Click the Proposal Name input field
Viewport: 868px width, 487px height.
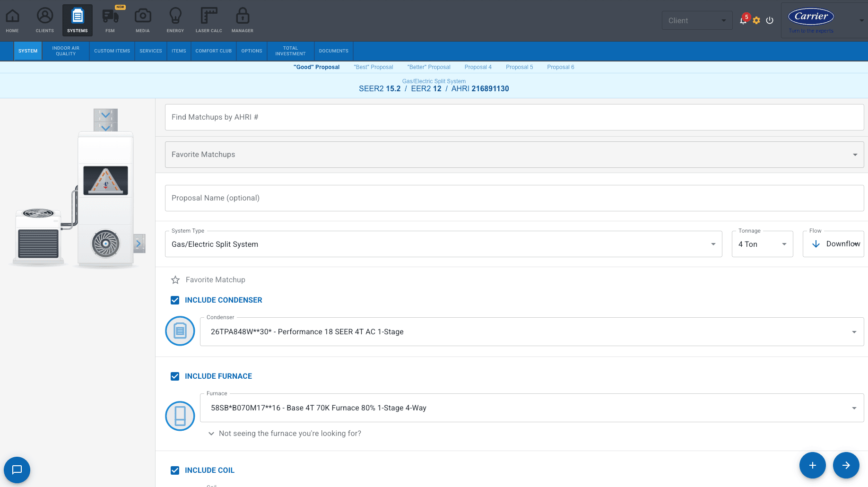click(x=514, y=198)
